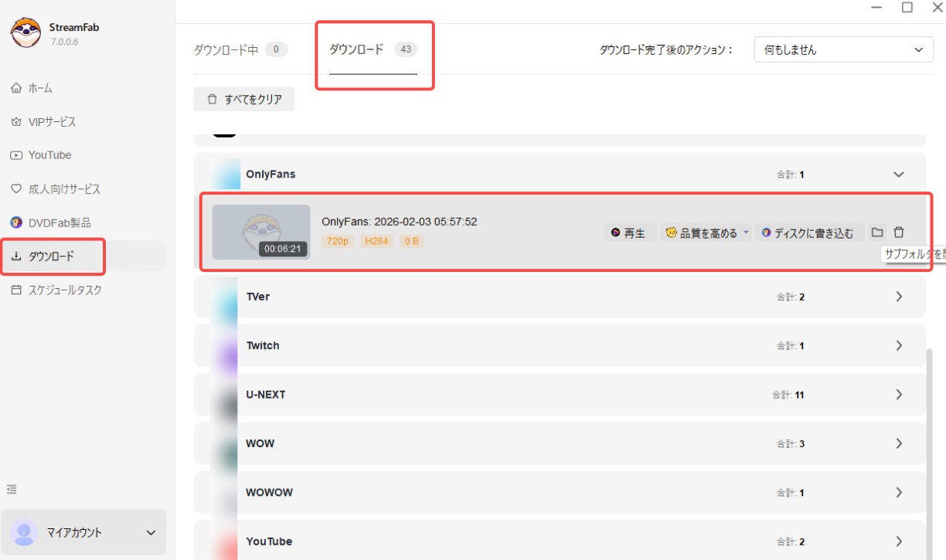Expand the U-NEXT group
The height and width of the screenshot is (560, 946).
(898, 395)
